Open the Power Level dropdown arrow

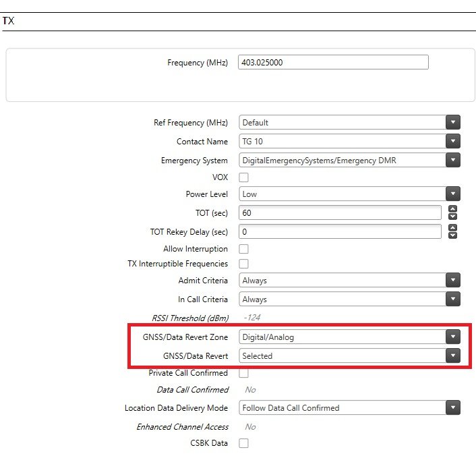point(453,194)
